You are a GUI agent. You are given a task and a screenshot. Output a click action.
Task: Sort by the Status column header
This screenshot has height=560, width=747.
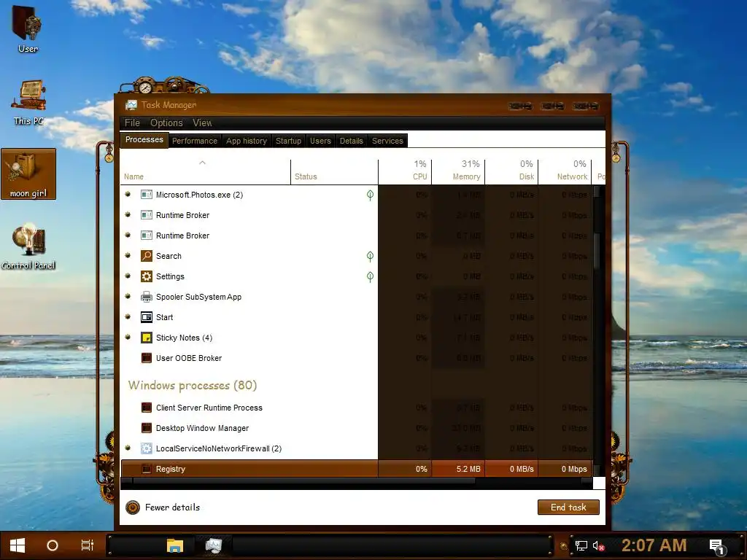334,171
